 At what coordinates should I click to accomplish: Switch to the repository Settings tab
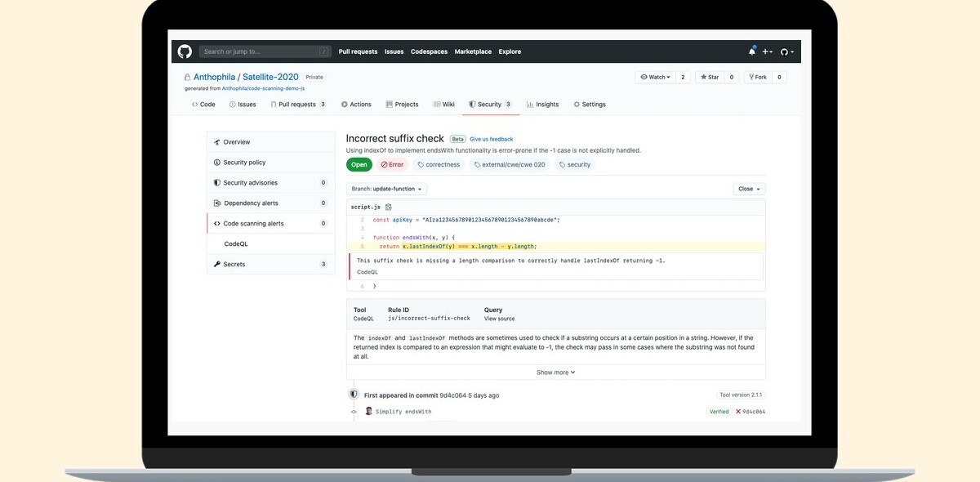coord(591,104)
